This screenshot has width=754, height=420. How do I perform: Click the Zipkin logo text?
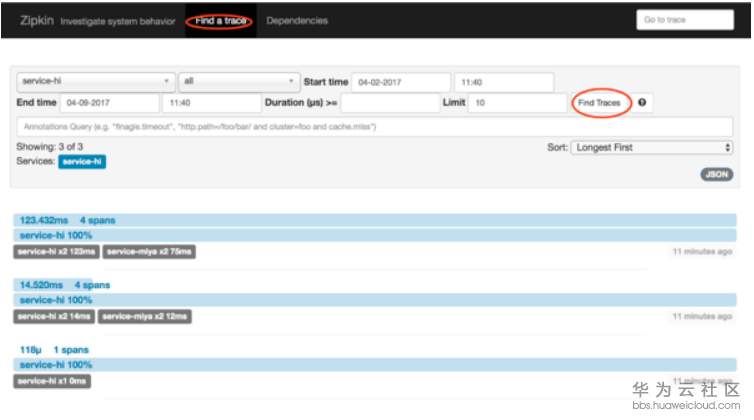tap(37, 21)
